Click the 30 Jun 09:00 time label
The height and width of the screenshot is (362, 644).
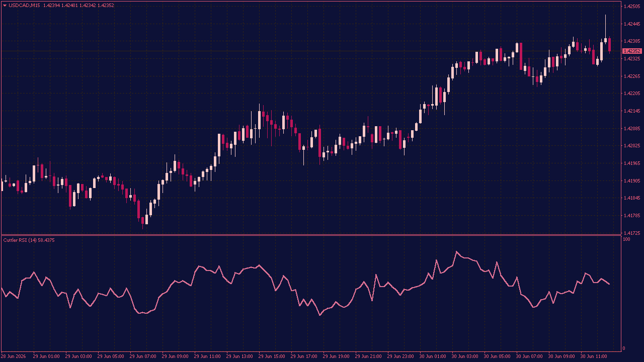point(561,356)
